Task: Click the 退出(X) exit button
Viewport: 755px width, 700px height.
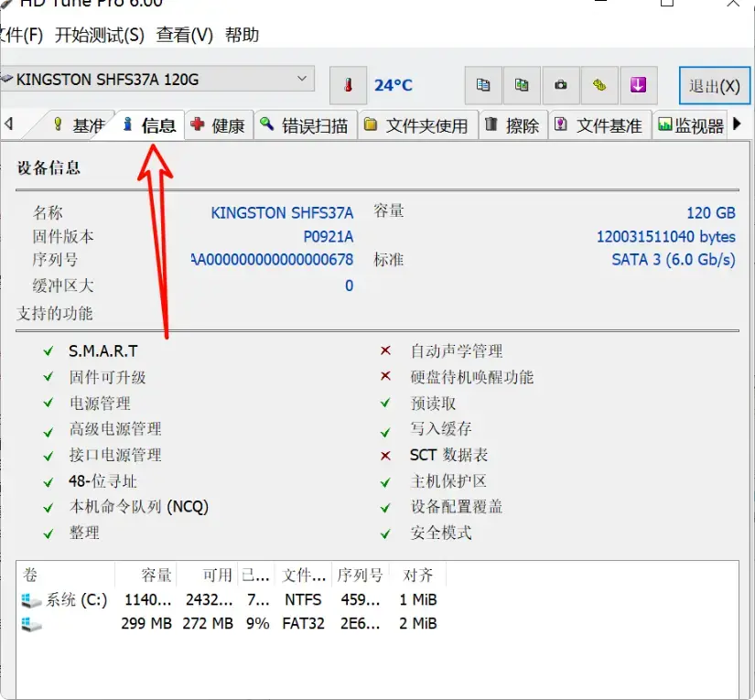Action: coord(714,85)
